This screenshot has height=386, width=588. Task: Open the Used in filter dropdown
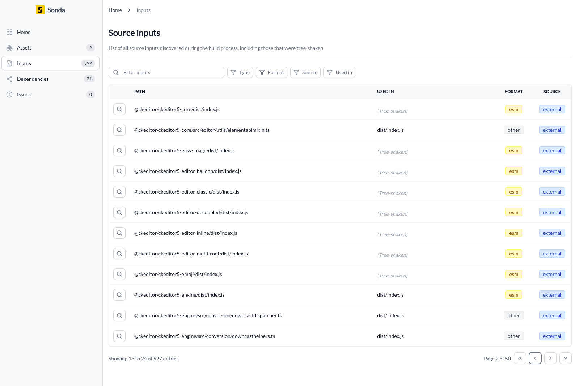click(x=339, y=72)
